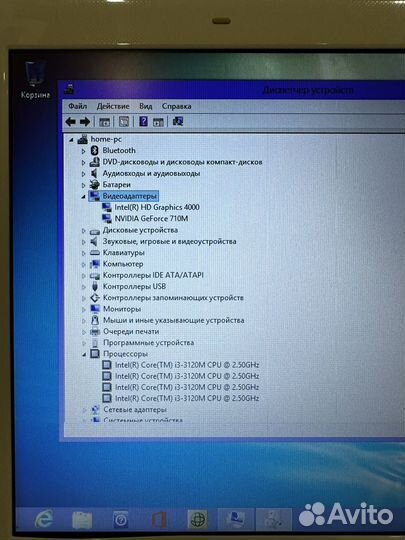This screenshot has width=405, height=540.
Task: Click the Очереди печати printer icon
Action: coord(95,332)
